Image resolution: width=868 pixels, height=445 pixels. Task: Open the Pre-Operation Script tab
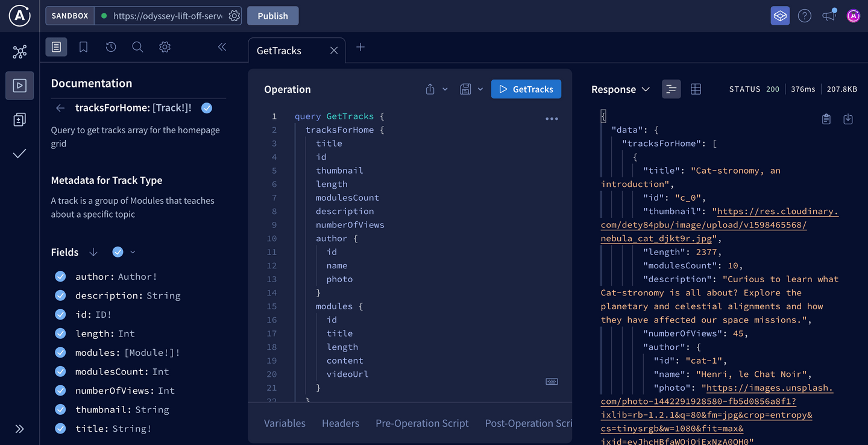[422, 423]
